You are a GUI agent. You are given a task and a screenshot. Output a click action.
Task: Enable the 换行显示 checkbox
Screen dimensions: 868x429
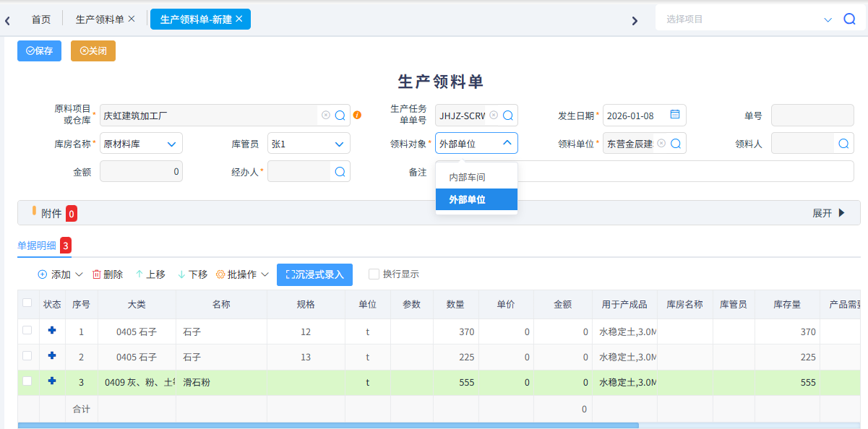tap(373, 274)
